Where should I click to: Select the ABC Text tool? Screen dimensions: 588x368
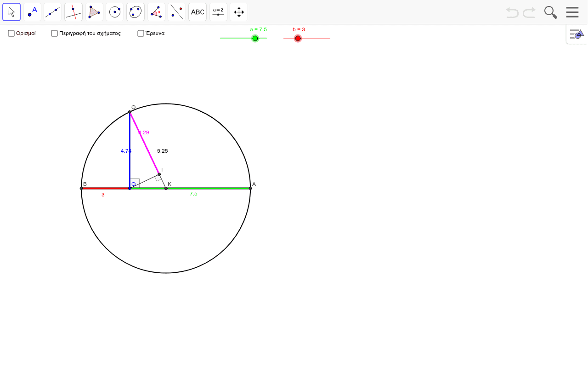[x=198, y=12]
